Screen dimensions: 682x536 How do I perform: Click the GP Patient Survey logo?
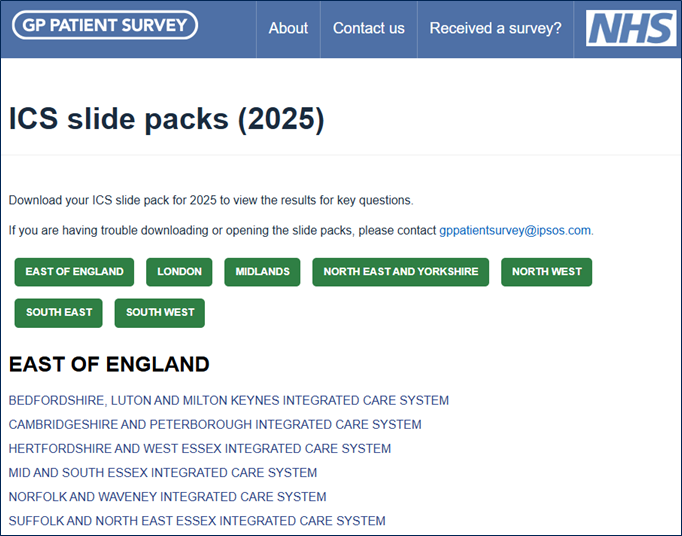104,25
